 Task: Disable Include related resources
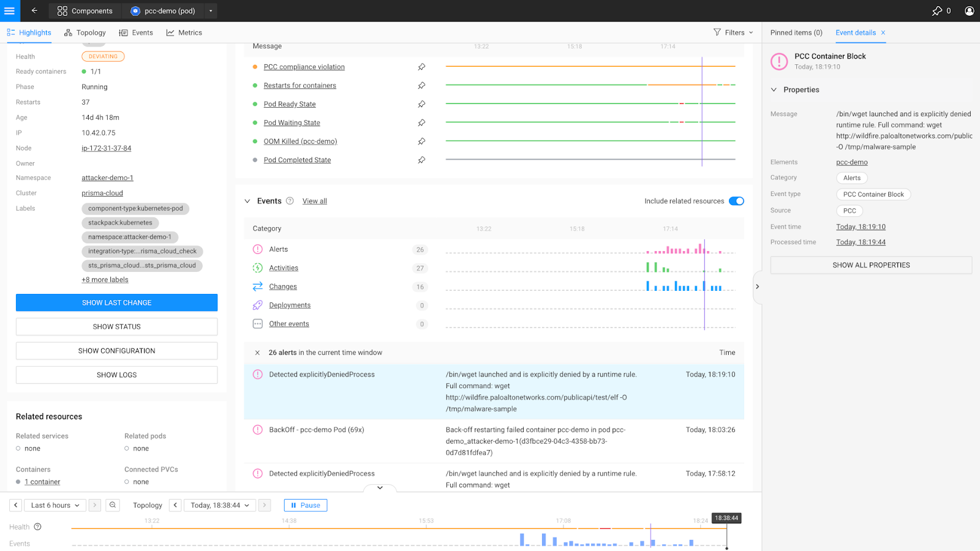[736, 201]
